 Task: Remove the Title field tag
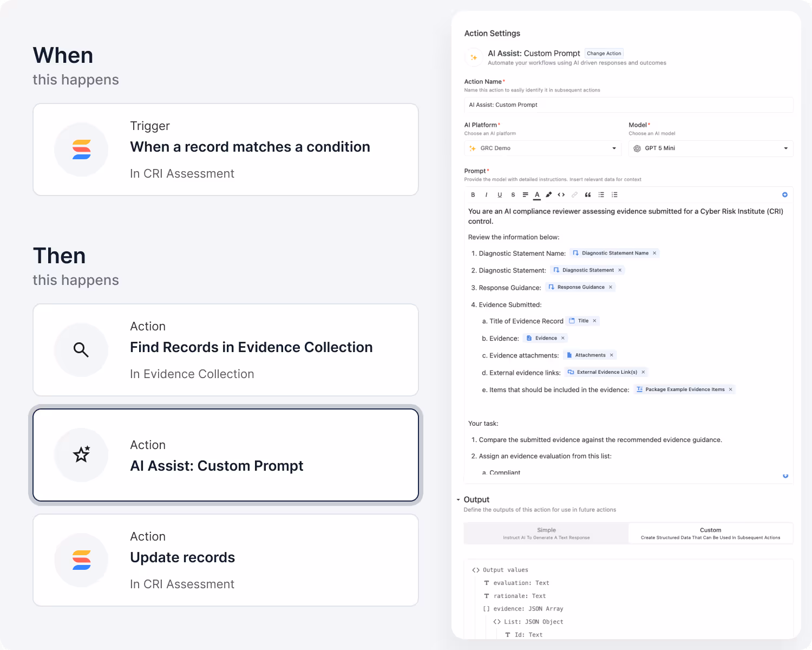[594, 321]
